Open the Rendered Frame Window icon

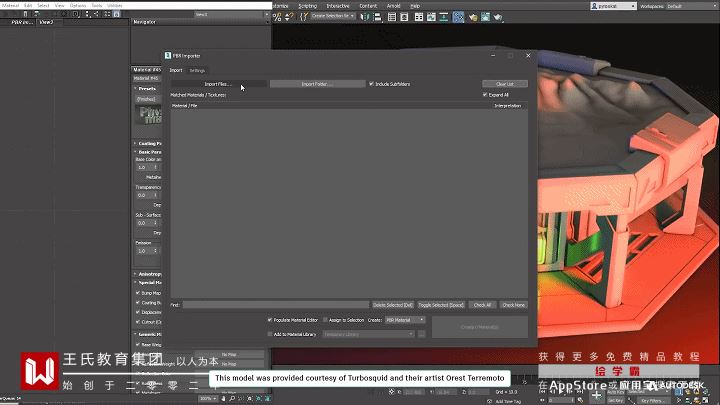[485, 17]
